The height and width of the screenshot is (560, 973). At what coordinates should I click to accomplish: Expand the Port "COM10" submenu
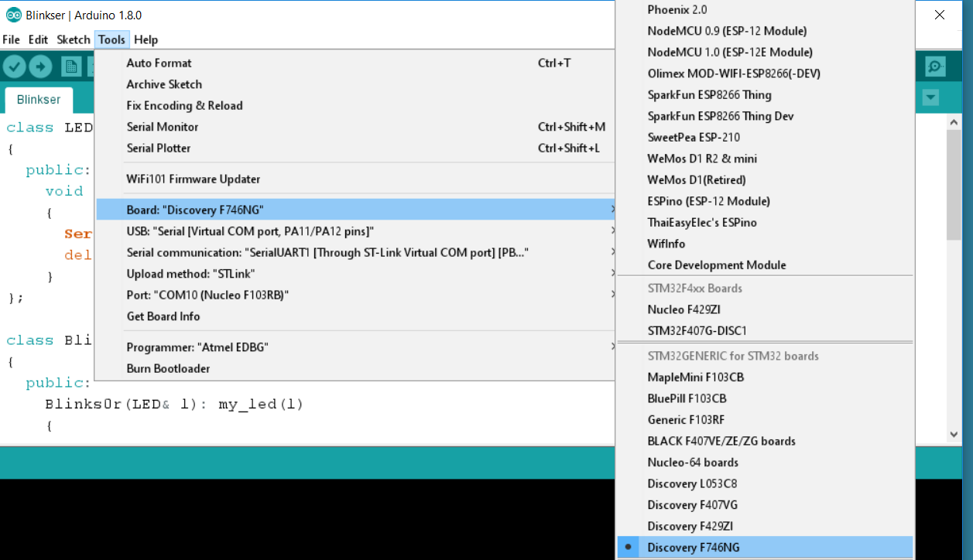click(x=355, y=295)
